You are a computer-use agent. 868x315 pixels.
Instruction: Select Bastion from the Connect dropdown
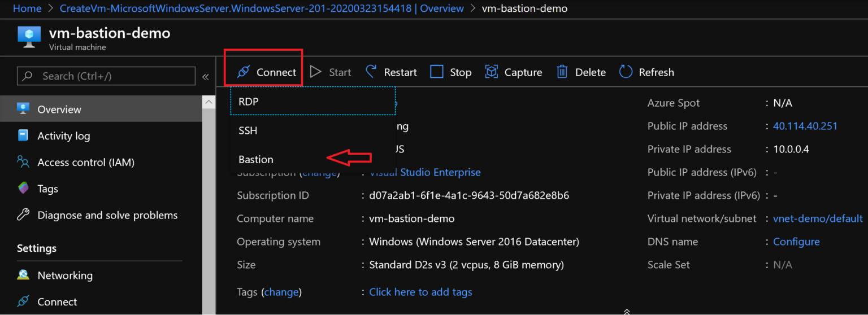click(x=256, y=159)
